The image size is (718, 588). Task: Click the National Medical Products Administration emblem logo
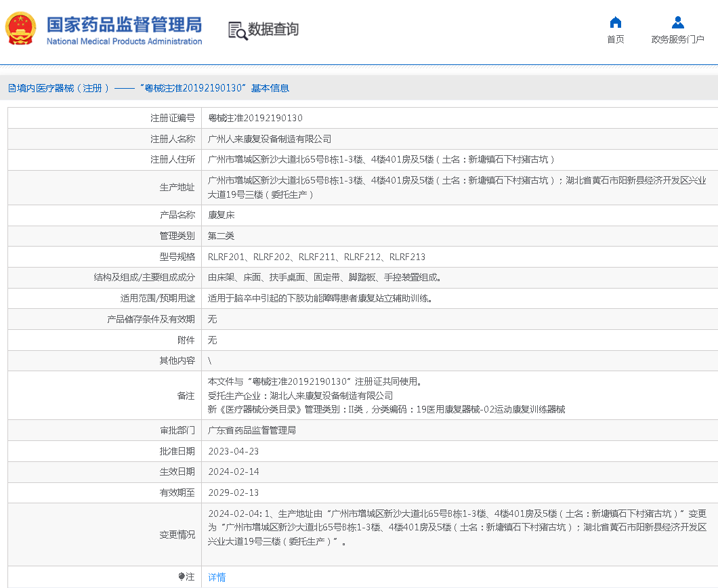[x=20, y=28]
